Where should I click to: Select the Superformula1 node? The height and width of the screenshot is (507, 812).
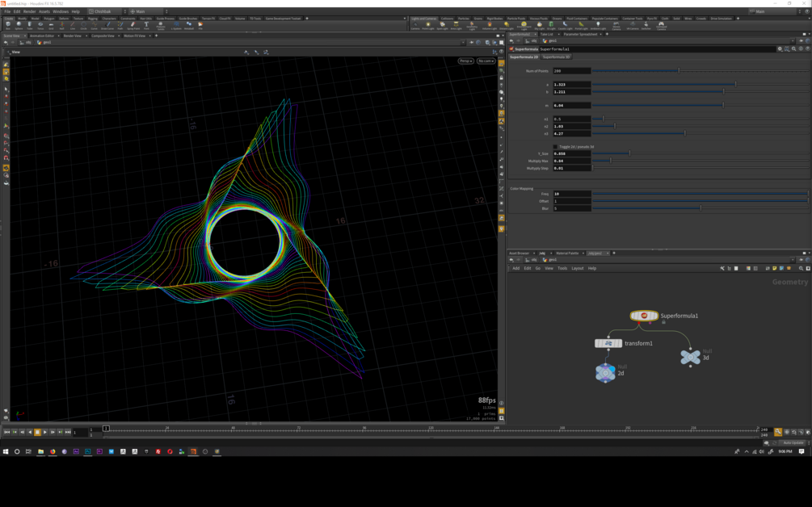(x=644, y=316)
